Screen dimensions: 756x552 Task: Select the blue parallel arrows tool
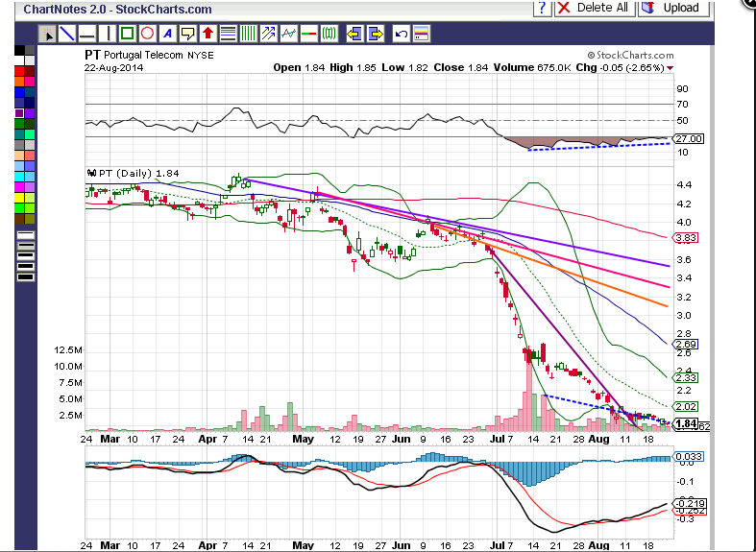(269, 34)
